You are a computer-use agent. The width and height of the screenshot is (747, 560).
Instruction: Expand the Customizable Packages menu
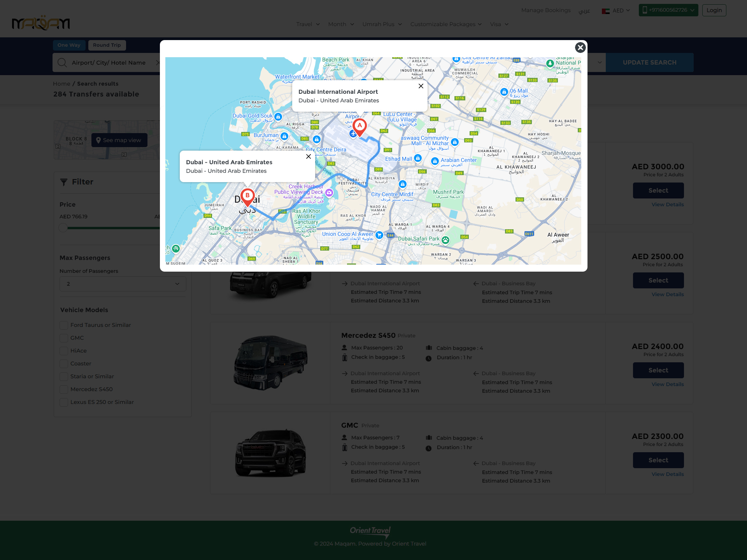(446, 24)
